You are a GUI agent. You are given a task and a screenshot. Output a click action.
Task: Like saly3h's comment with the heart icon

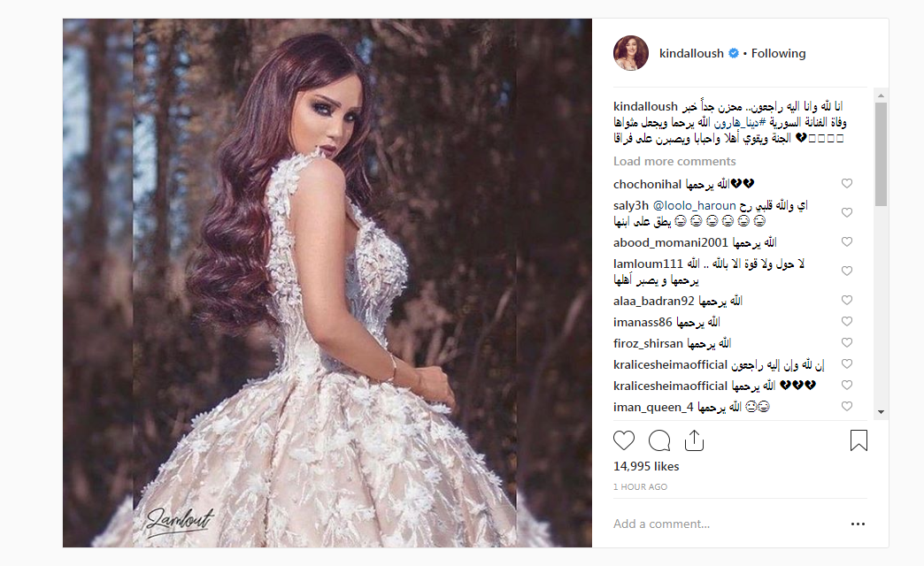(x=847, y=212)
